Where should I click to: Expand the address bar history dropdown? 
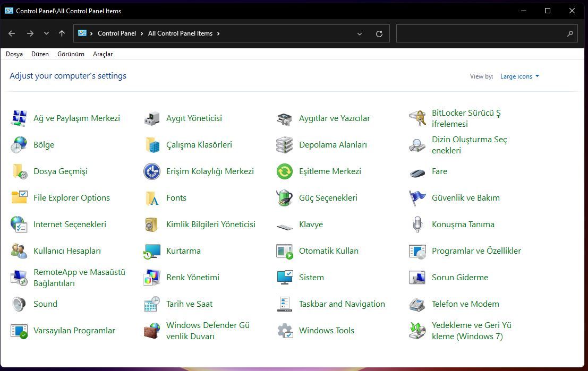359,34
